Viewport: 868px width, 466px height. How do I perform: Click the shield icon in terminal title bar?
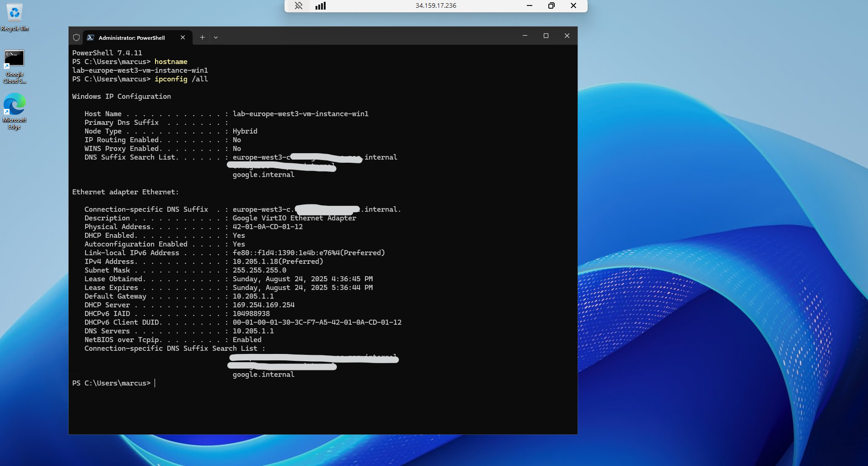pyautogui.click(x=76, y=37)
